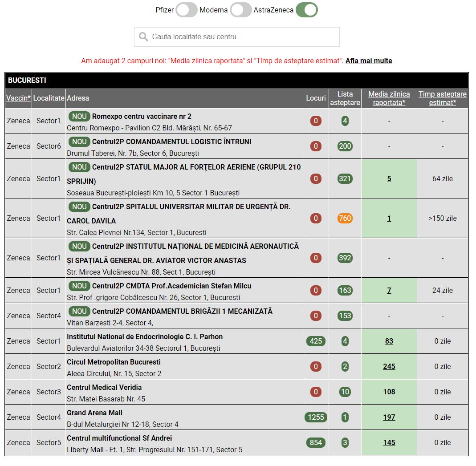This screenshot has width=476, height=466.
Task: Click the green 854 available seats badge
Action: point(316,443)
